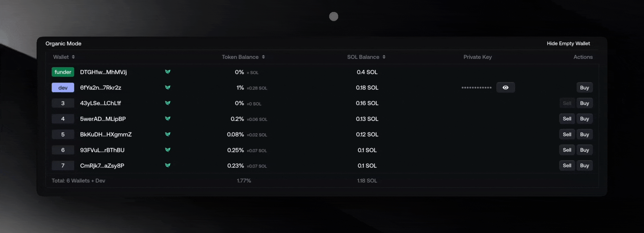Sort by SOL Balance column arrows
Screen dimensions: 644x233
384,57
